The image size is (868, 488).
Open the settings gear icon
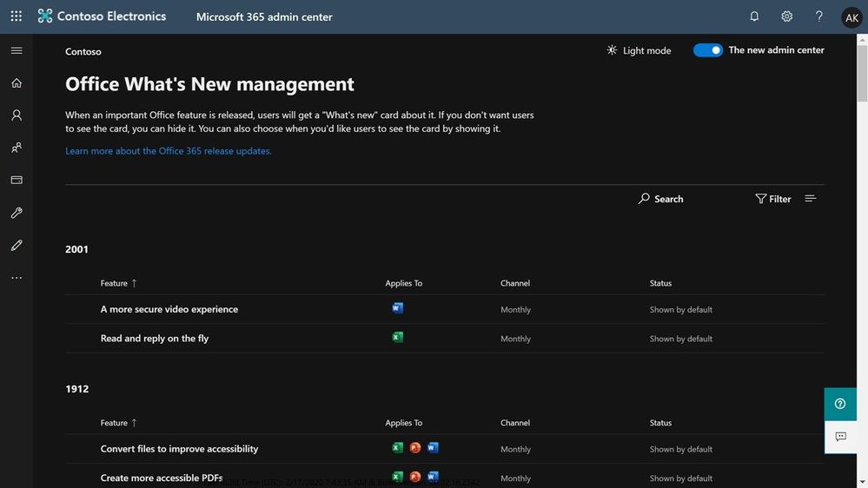[x=786, y=16]
